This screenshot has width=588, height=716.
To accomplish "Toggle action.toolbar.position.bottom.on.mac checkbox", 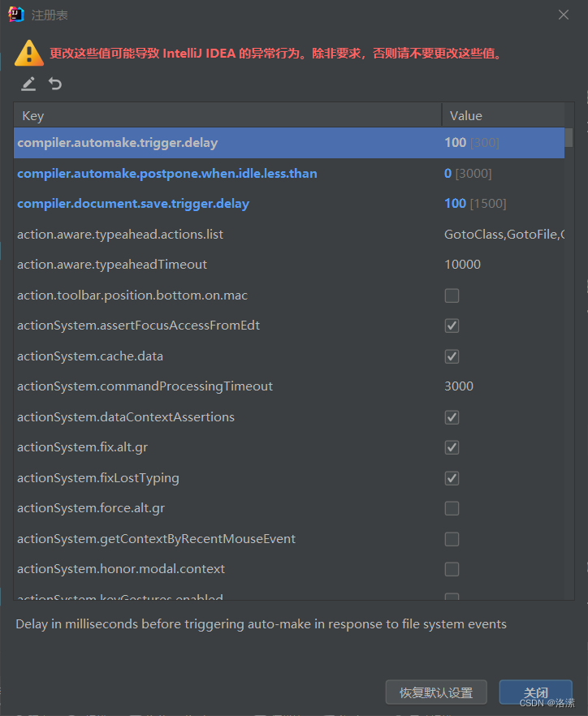I will [452, 295].
